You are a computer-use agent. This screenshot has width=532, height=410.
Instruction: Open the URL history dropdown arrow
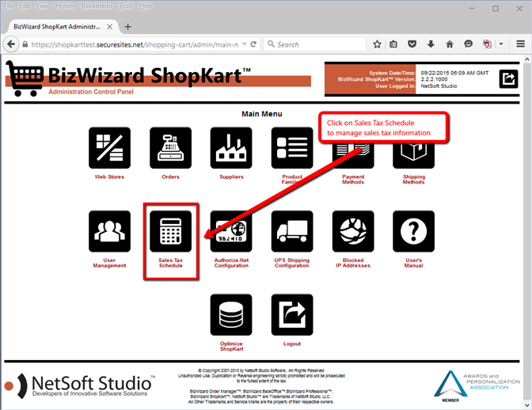coord(245,44)
